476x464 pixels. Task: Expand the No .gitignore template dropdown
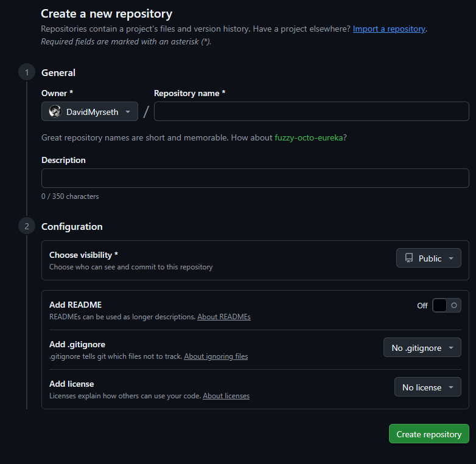coord(422,348)
